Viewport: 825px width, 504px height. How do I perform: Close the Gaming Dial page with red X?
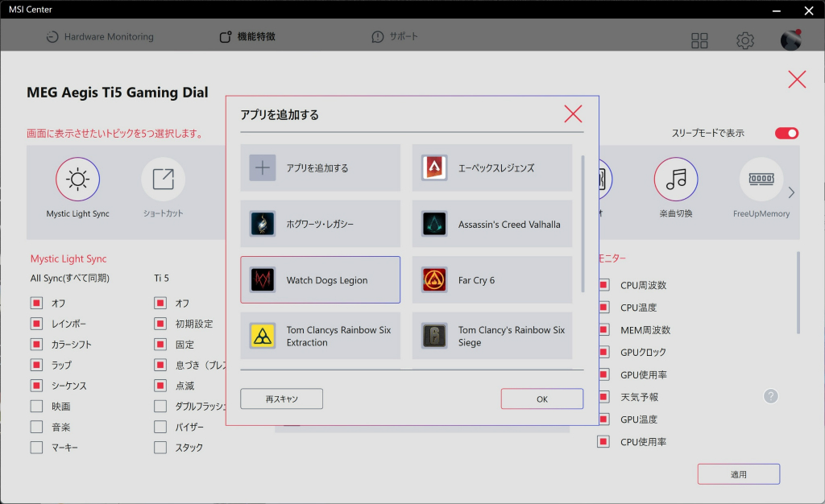tap(797, 80)
